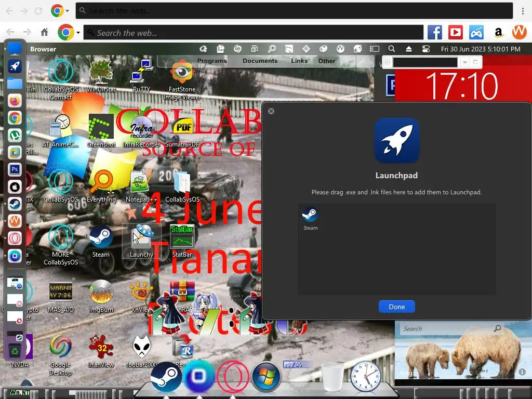Launch Firefox from the left dock
The height and width of the screenshot is (399, 532).
pyautogui.click(x=15, y=100)
